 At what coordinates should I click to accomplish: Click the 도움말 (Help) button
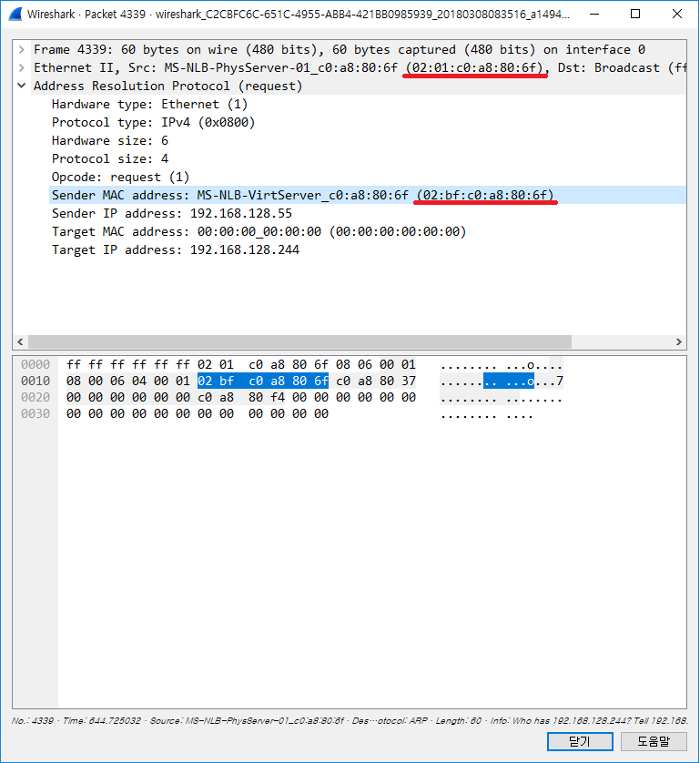654,741
